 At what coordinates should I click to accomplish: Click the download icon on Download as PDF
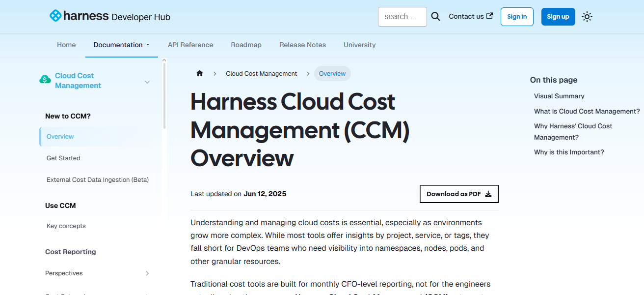pos(488,194)
